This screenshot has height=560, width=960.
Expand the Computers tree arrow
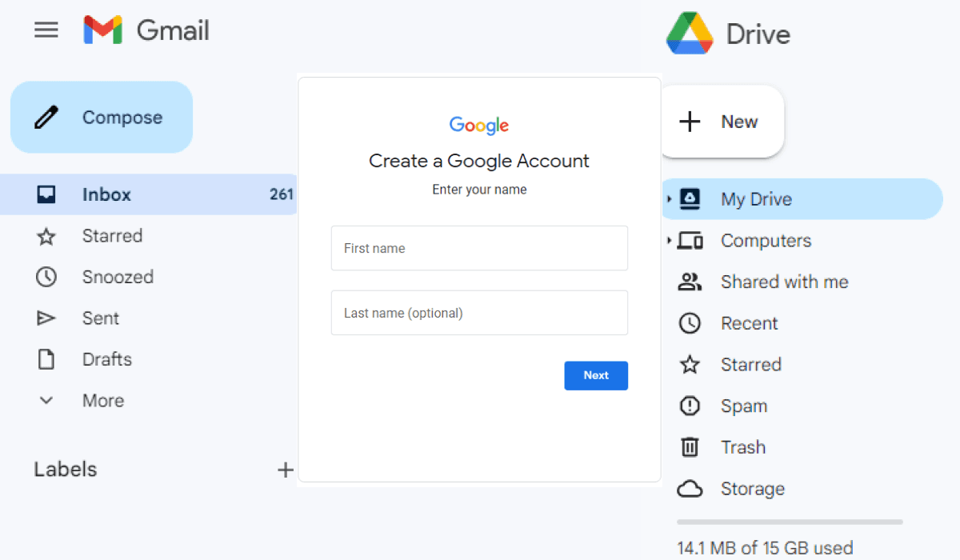669,241
